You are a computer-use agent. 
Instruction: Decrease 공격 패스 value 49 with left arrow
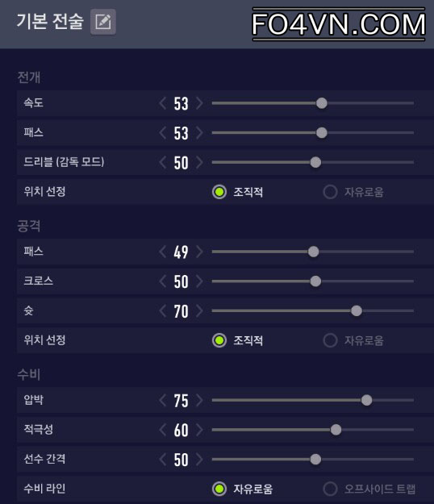click(x=163, y=252)
